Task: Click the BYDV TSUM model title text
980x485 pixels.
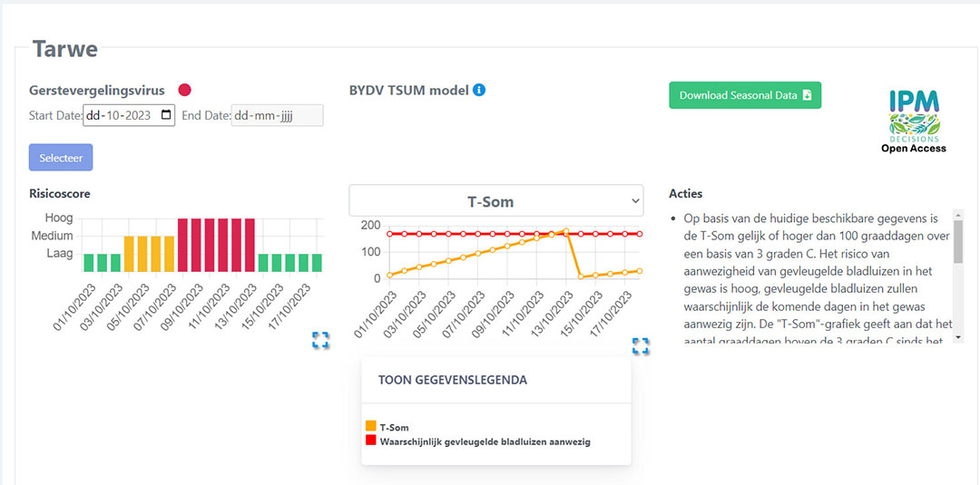Action: coord(408,91)
